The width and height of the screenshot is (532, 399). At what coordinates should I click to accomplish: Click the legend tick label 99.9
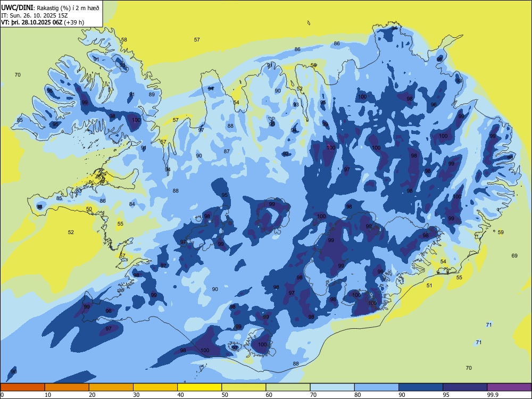[x=492, y=395]
